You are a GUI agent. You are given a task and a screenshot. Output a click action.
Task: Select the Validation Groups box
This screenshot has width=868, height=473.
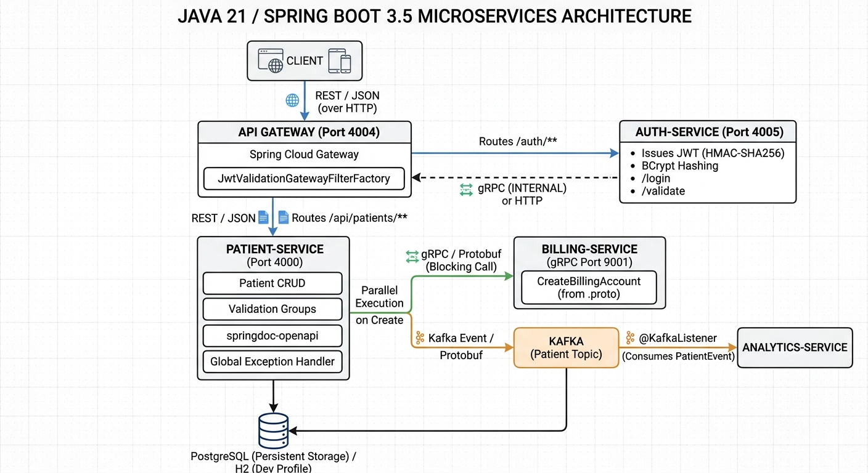click(272, 309)
